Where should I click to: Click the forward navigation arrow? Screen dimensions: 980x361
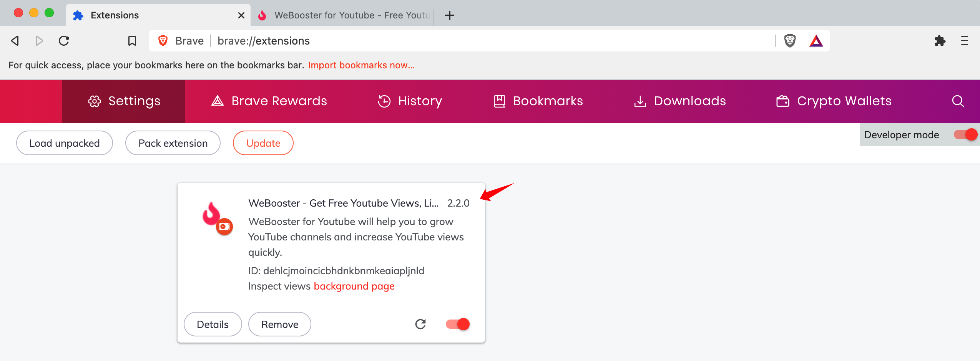pyautogui.click(x=39, y=41)
